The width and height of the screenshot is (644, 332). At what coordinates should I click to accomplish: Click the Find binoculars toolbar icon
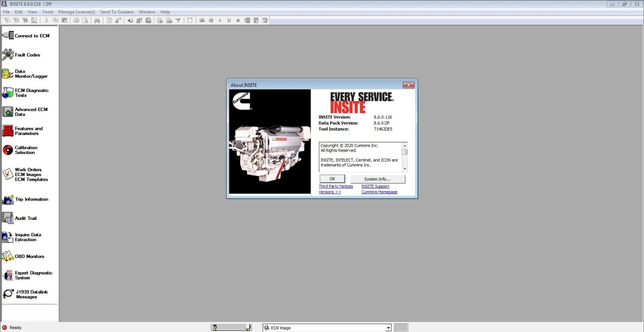[97, 20]
